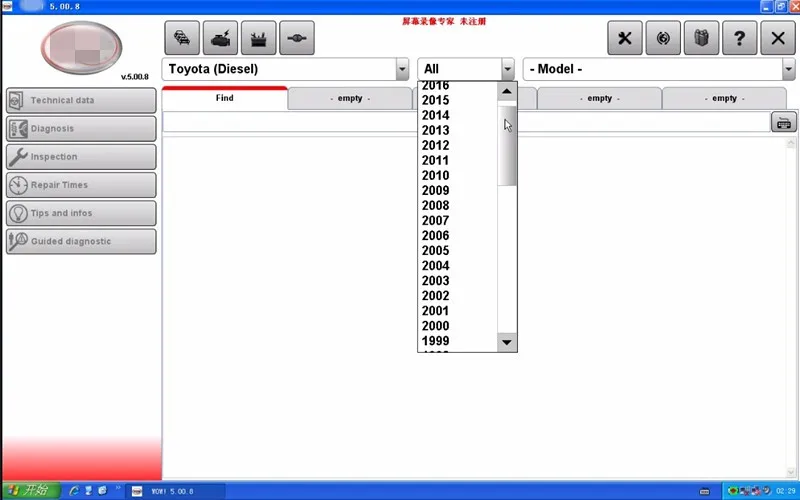The height and width of the screenshot is (500, 800).
Task: Click the battery/electrical toolbar icon
Action: (x=259, y=38)
